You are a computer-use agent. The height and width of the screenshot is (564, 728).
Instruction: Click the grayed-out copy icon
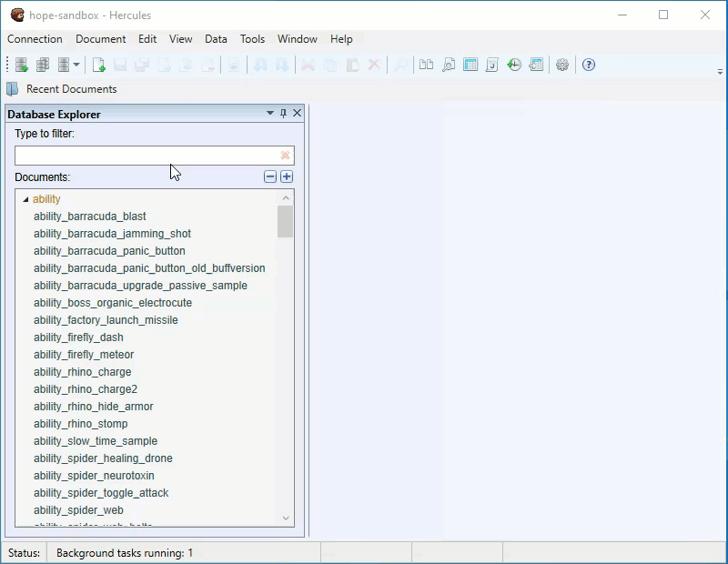330,65
